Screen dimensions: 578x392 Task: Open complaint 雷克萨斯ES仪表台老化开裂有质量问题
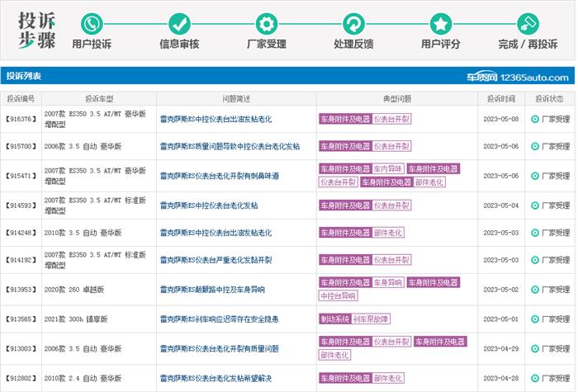pyautogui.click(x=220, y=348)
